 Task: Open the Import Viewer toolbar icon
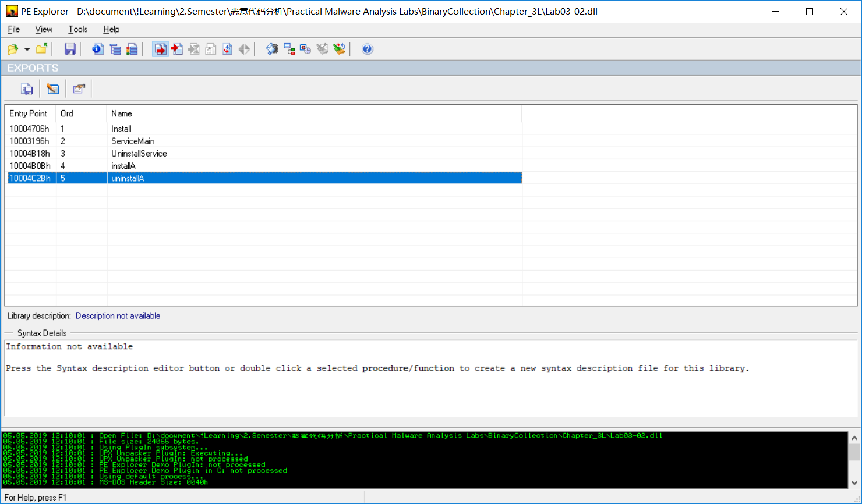click(x=176, y=49)
